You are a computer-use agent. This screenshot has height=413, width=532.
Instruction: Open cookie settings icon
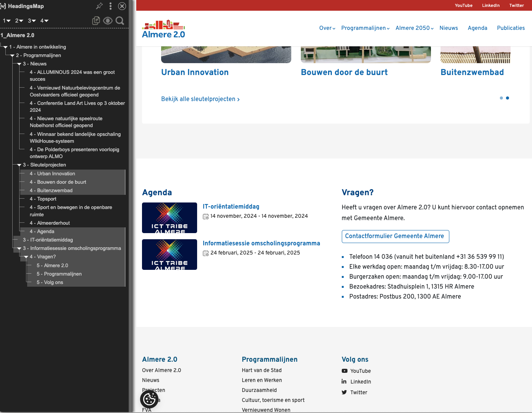(149, 399)
